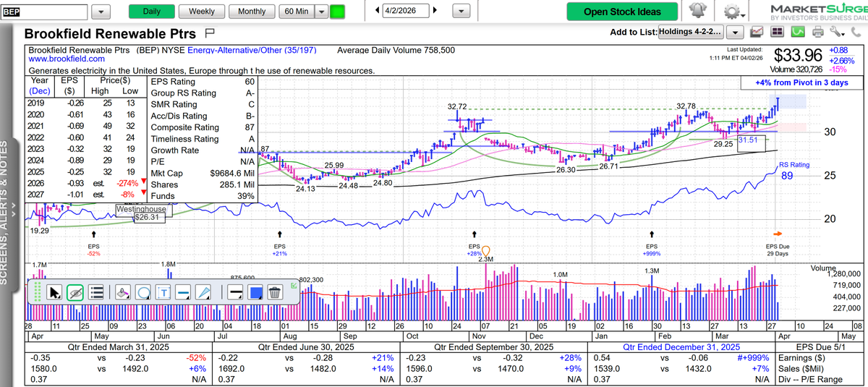Click the orange note marker near 2.3M
The height and width of the screenshot is (387, 868).
pos(486,251)
